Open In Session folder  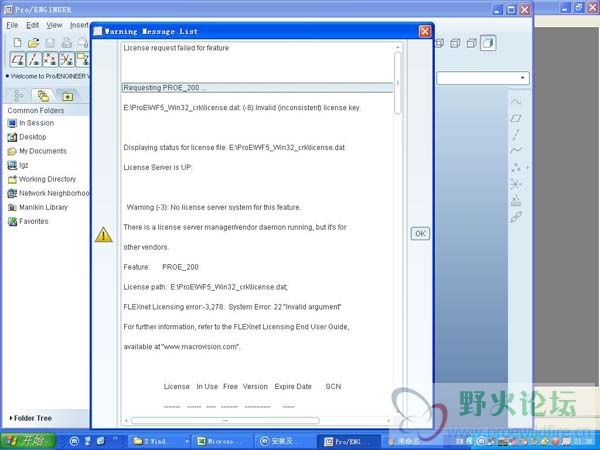pyautogui.click(x=31, y=123)
